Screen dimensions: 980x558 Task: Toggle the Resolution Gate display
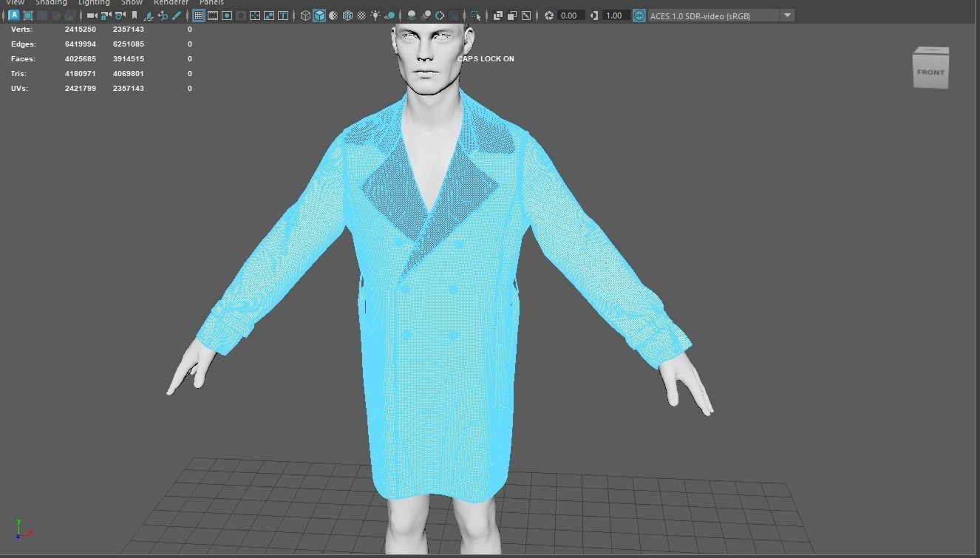227,16
